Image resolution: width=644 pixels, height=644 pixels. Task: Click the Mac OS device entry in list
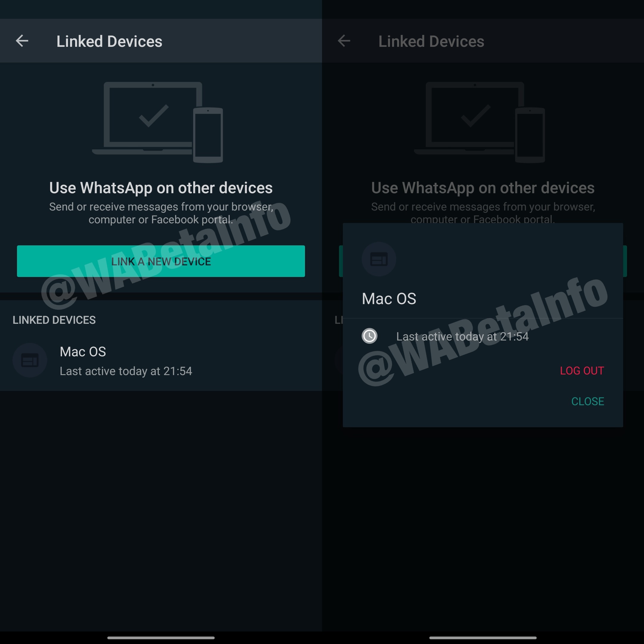161,360
